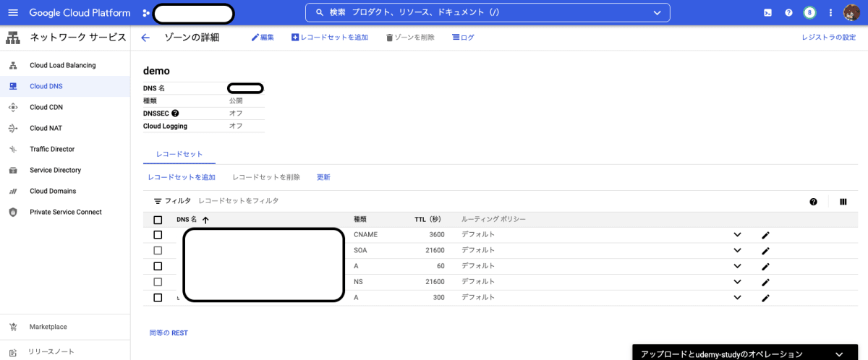The height and width of the screenshot is (360, 868).
Task: Click the Traffic Director sidebar icon
Action: (12, 149)
